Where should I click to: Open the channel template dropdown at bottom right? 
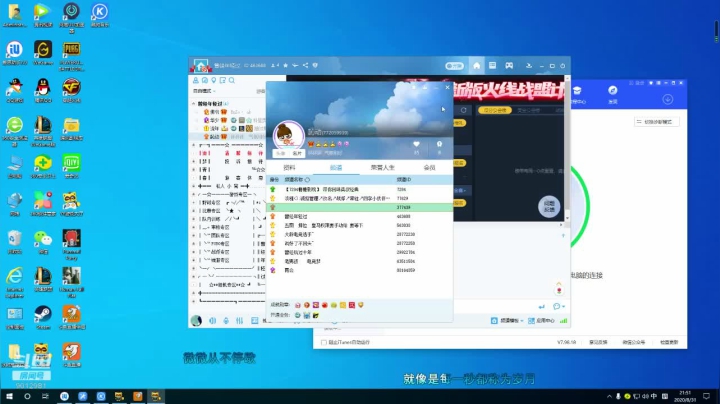(x=508, y=320)
